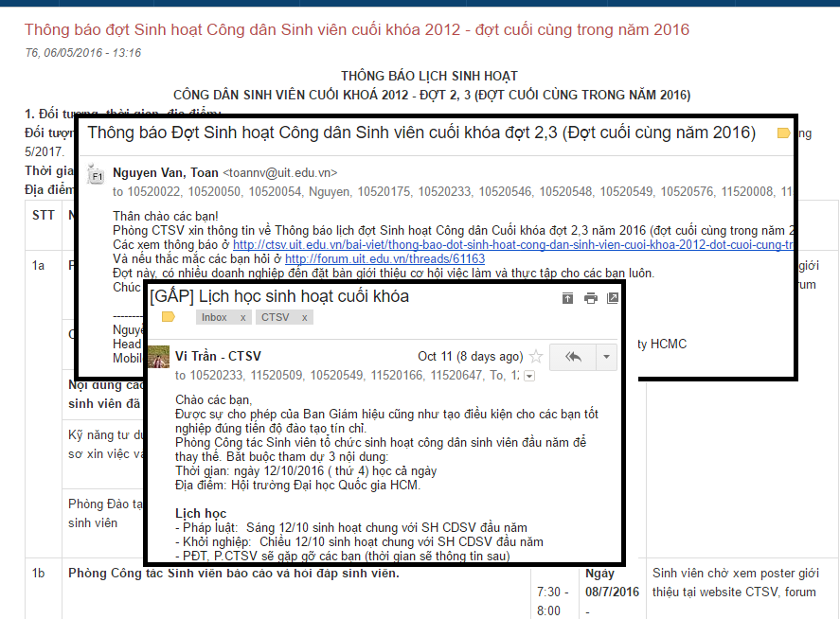The width and height of the screenshot is (840, 619).
Task: Click the print icon in the email header
Action: [x=591, y=298]
